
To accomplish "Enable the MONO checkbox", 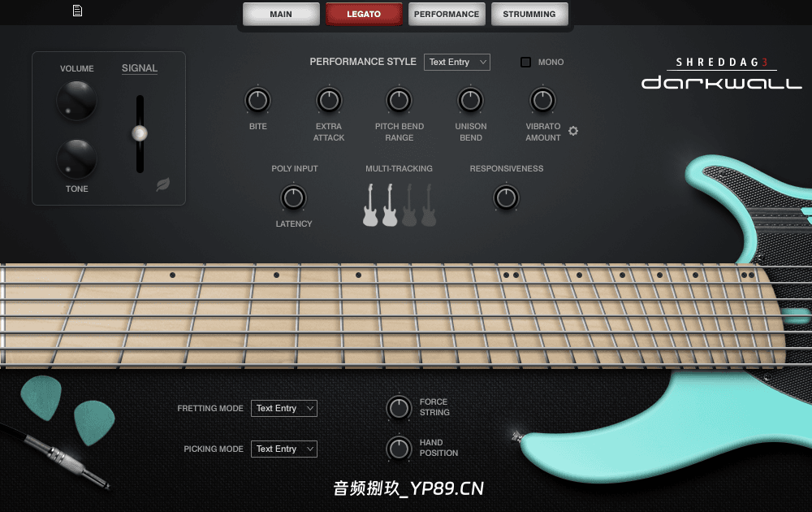I will pyautogui.click(x=525, y=62).
